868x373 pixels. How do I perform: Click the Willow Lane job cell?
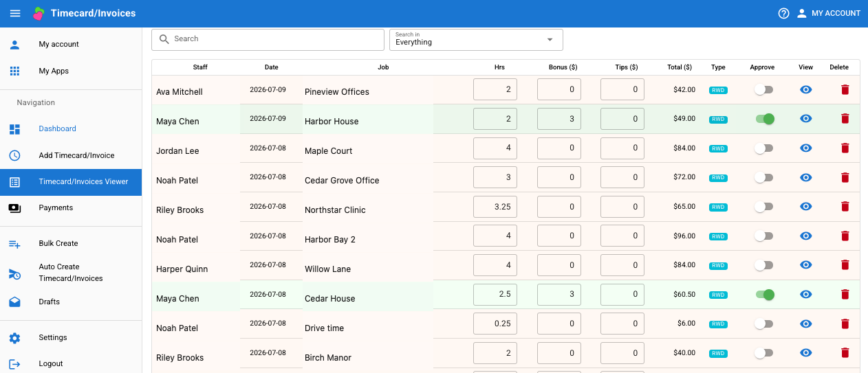[328, 269]
